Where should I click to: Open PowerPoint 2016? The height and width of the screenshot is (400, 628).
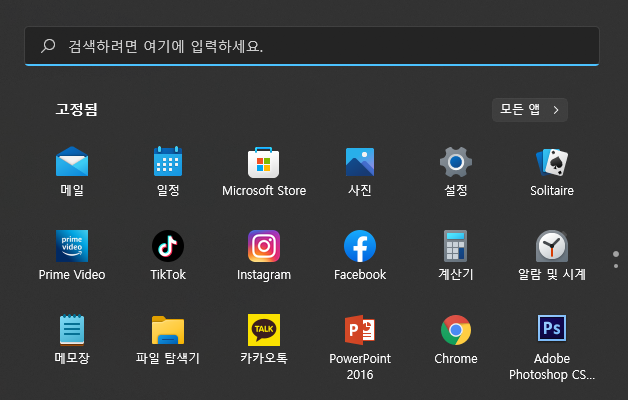[360, 347]
